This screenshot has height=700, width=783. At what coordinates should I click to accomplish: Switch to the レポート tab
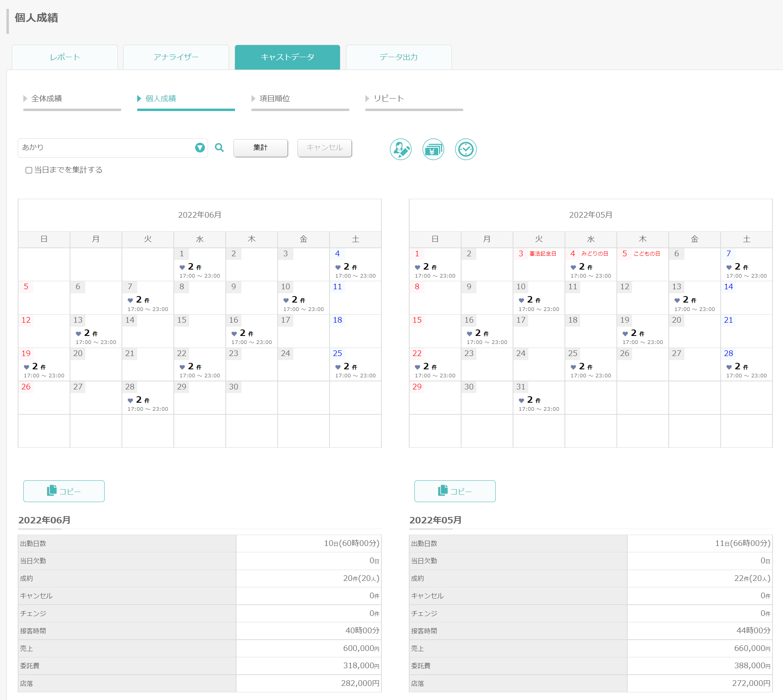pyautogui.click(x=65, y=57)
